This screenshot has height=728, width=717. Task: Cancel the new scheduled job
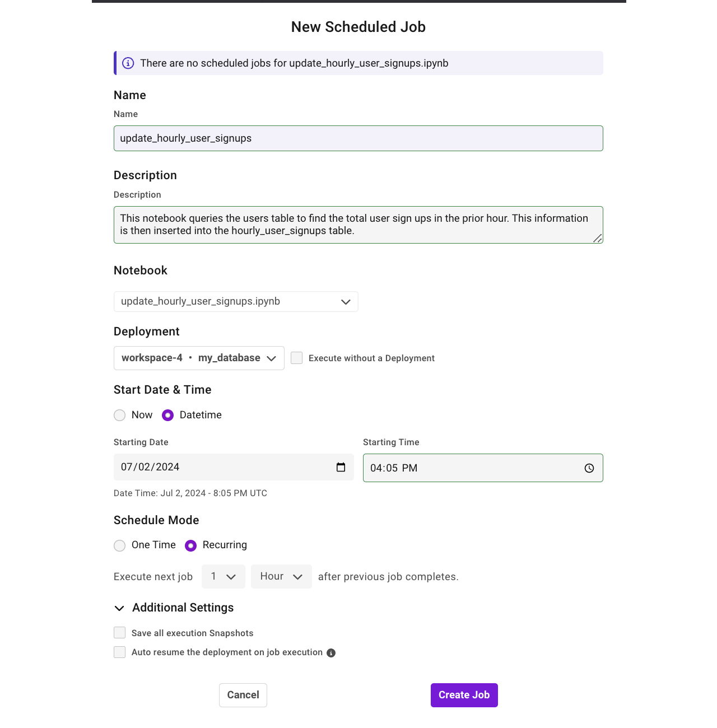coord(243,695)
